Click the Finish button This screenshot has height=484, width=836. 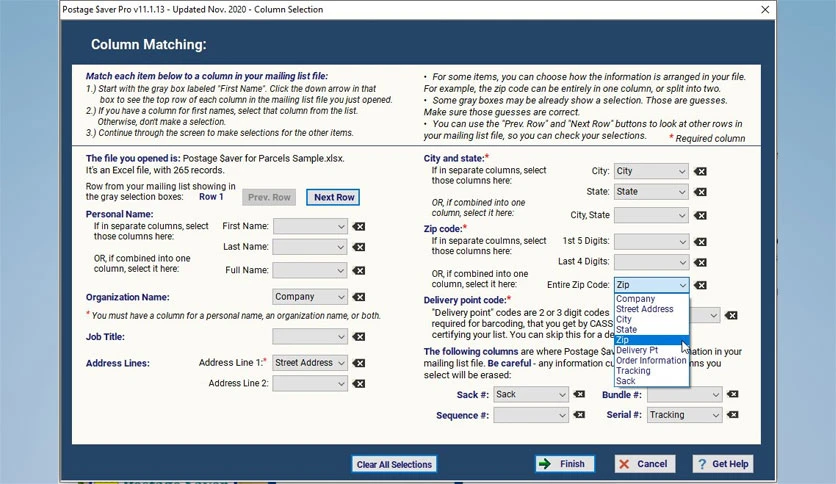click(x=565, y=464)
